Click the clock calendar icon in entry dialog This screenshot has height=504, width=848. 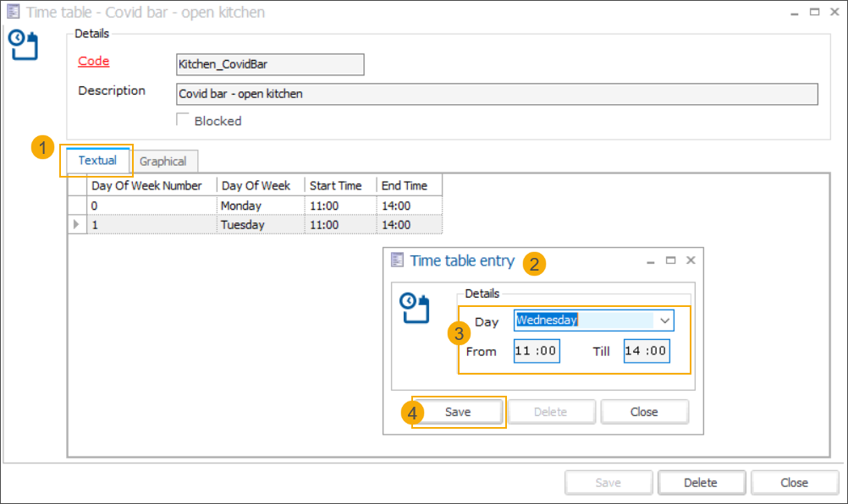point(415,308)
